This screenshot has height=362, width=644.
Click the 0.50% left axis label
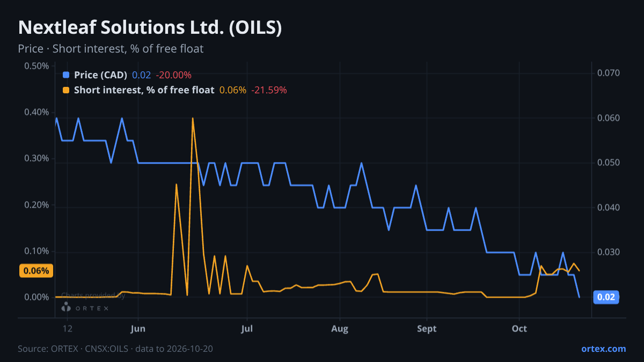pyautogui.click(x=36, y=66)
